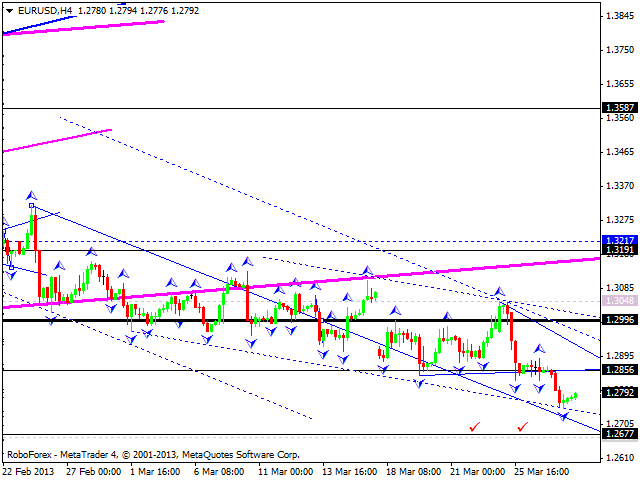640x480 pixels.
Task: Click the EURUSD,H4 chart title
Action: coord(46,10)
